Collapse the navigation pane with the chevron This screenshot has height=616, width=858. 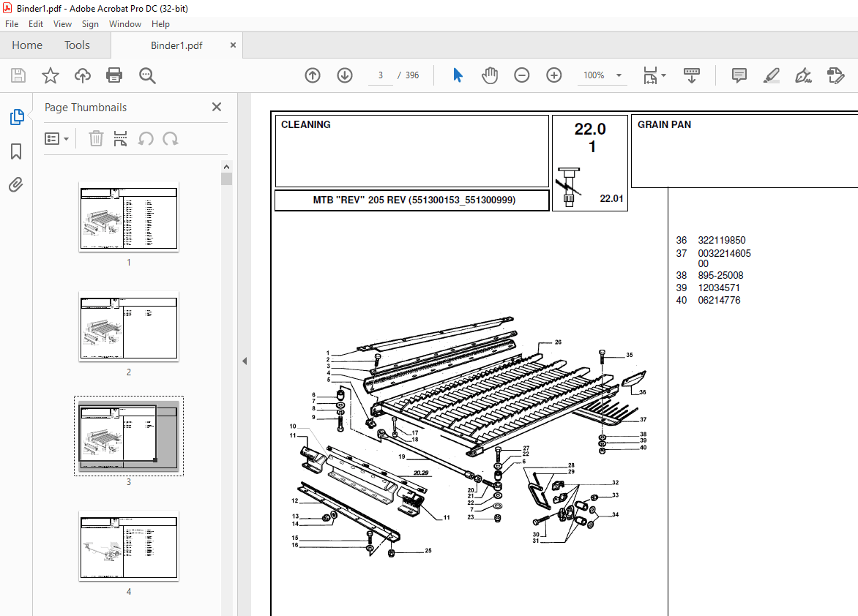[x=244, y=361]
